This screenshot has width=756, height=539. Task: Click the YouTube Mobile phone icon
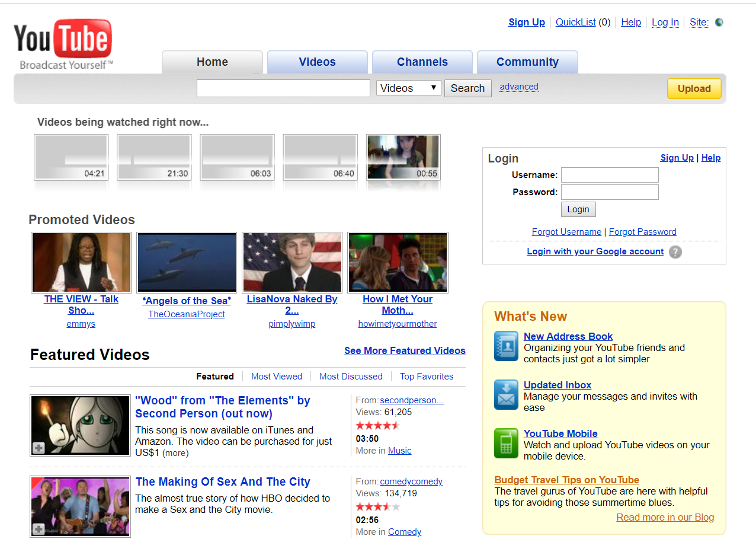[x=506, y=444]
